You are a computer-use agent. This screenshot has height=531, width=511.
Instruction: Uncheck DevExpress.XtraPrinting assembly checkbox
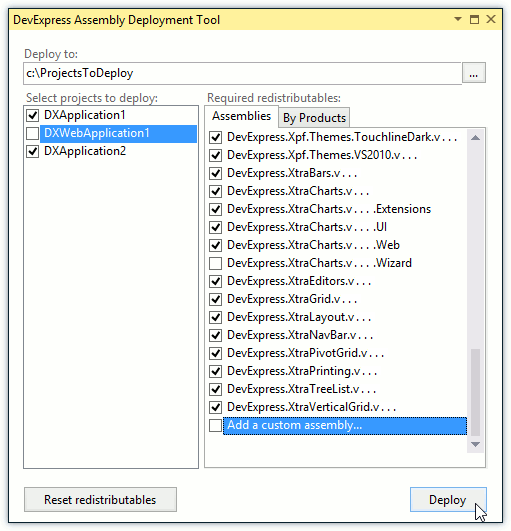click(x=216, y=371)
